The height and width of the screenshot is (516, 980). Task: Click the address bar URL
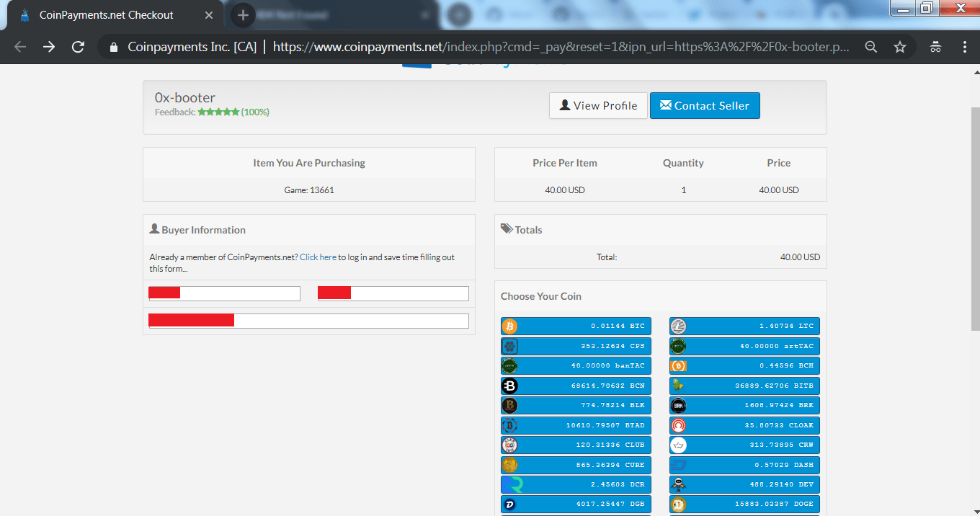(x=561, y=47)
